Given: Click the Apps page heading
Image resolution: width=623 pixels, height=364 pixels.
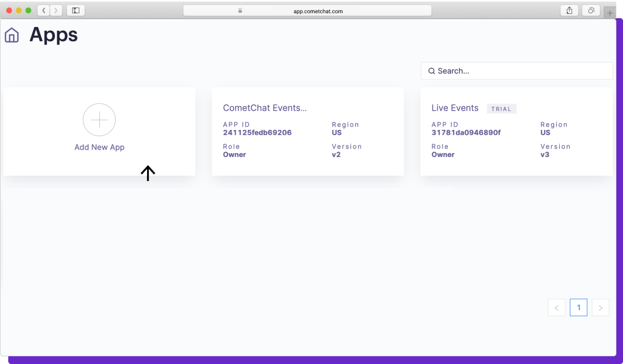Looking at the screenshot, I should (x=53, y=35).
